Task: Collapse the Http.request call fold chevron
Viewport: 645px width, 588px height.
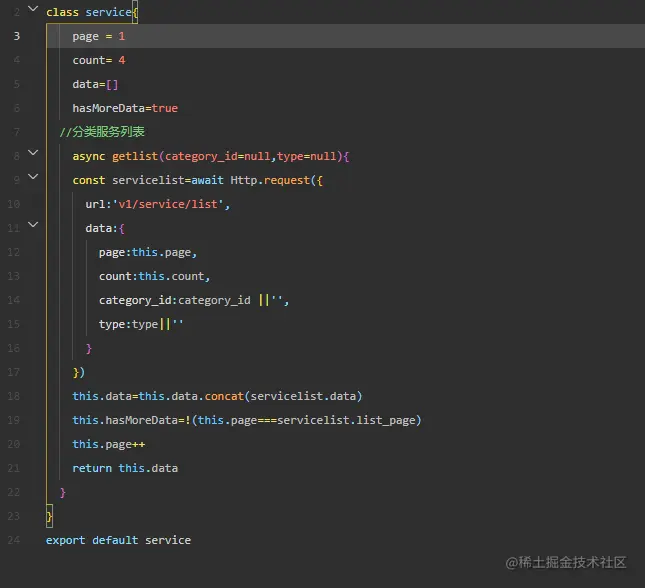Action: (x=33, y=177)
